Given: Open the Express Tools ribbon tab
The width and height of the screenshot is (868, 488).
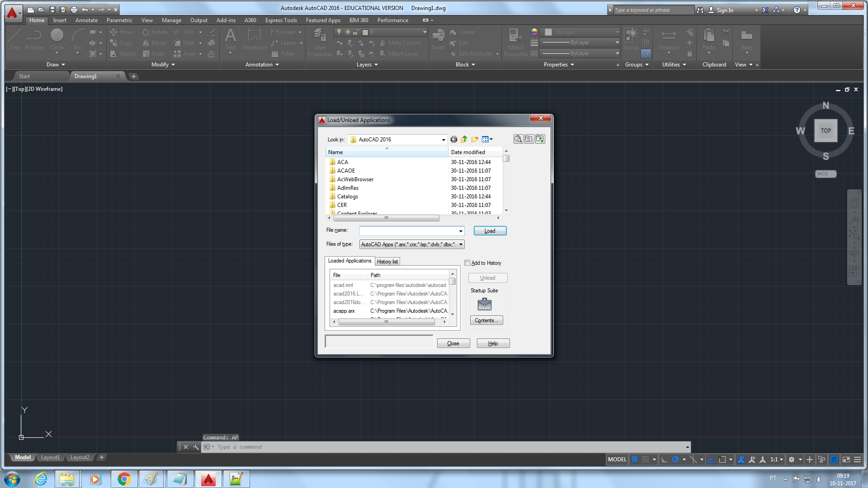Looking at the screenshot, I should (x=281, y=20).
